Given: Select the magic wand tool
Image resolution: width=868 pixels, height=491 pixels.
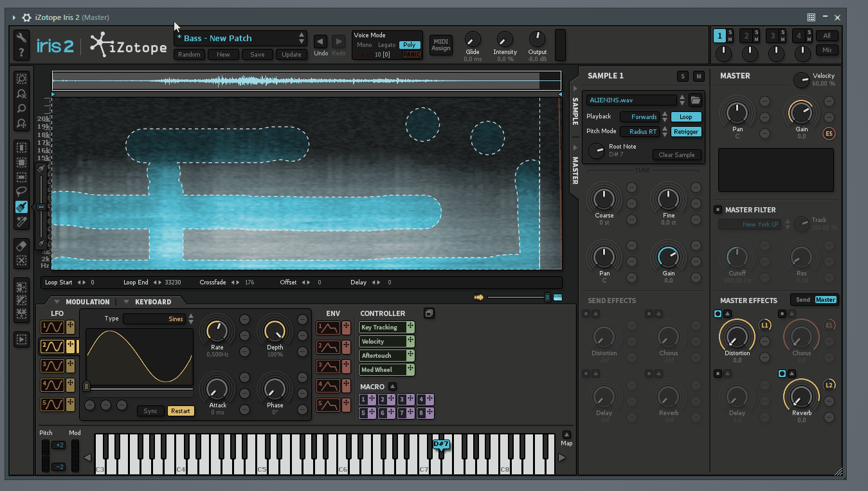Looking at the screenshot, I should click(21, 221).
